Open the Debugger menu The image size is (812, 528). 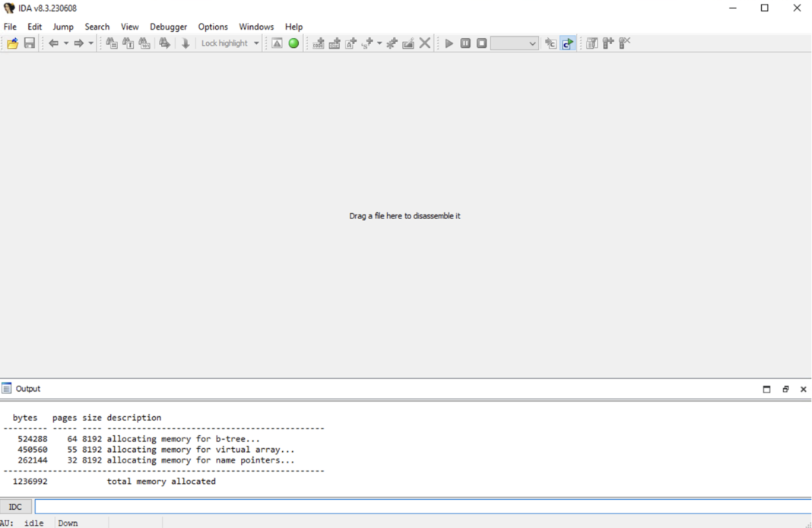click(x=168, y=27)
